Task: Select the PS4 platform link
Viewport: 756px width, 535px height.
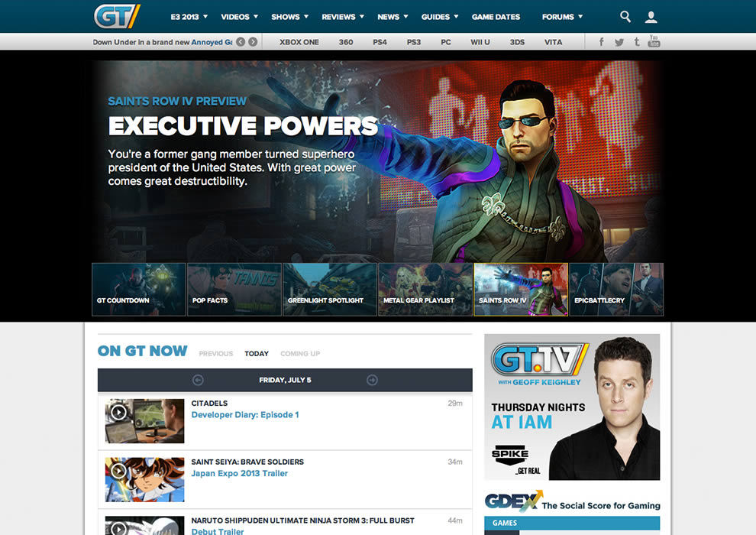Action: coord(380,42)
